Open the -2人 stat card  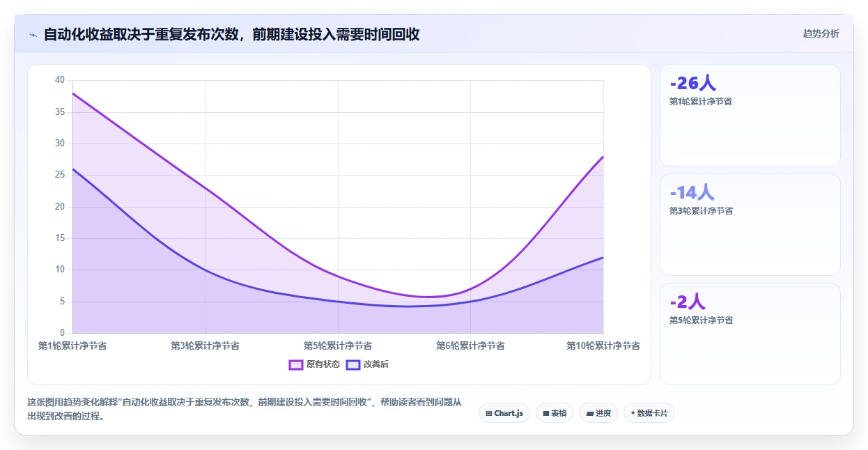750,334
